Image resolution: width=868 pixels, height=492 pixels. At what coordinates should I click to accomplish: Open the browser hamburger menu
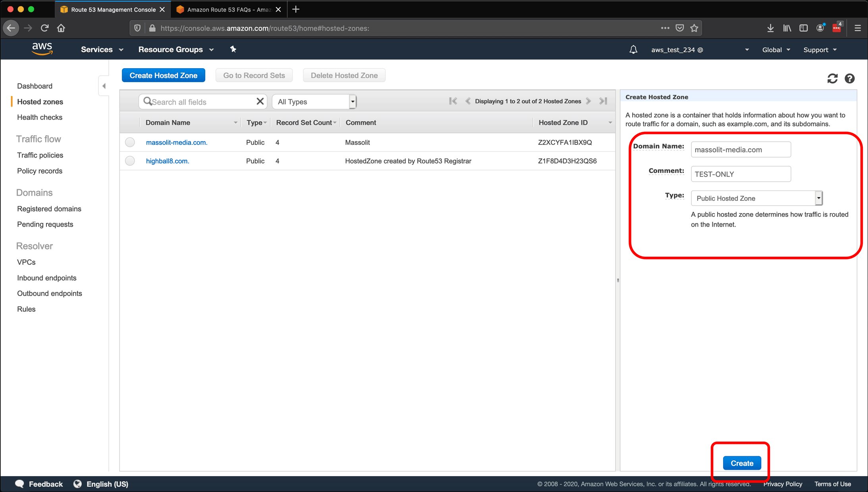click(x=858, y=28)
